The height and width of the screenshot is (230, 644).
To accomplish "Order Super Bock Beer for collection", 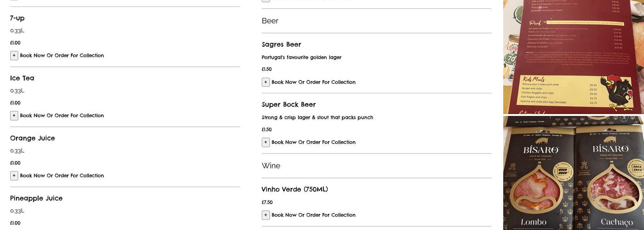I will pyautogui.click(x=313, y=143).
